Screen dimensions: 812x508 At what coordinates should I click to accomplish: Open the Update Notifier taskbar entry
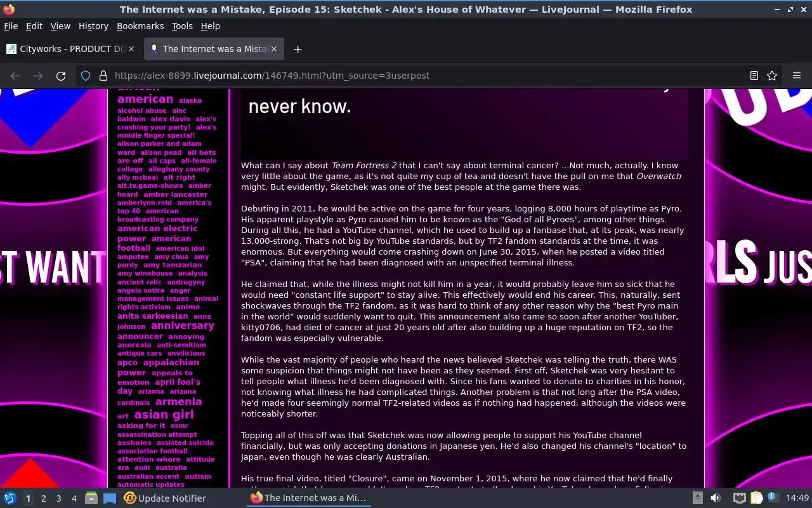point(165,498)
